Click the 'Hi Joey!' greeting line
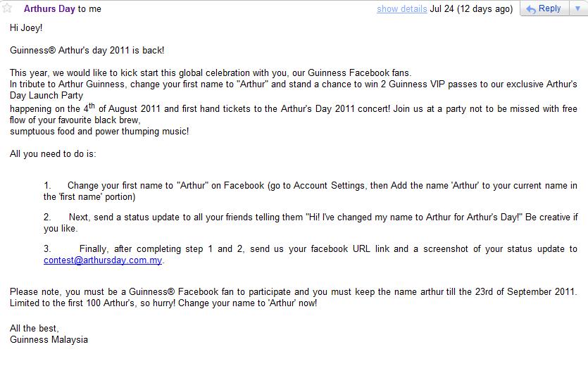 (26, 27)
